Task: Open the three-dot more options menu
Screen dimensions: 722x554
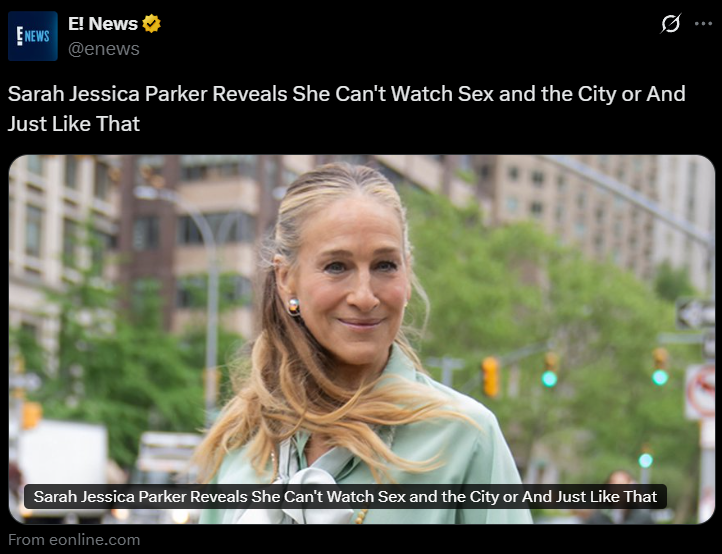Action: (x=703, y=23)
